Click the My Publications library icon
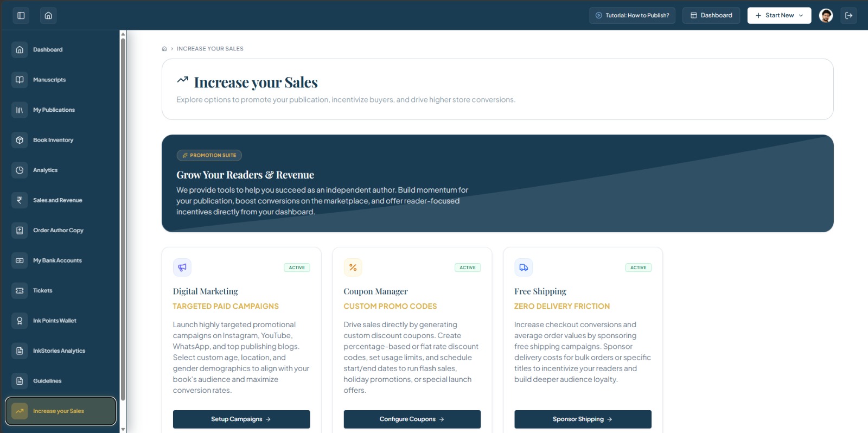 click(x=20, y=110)
